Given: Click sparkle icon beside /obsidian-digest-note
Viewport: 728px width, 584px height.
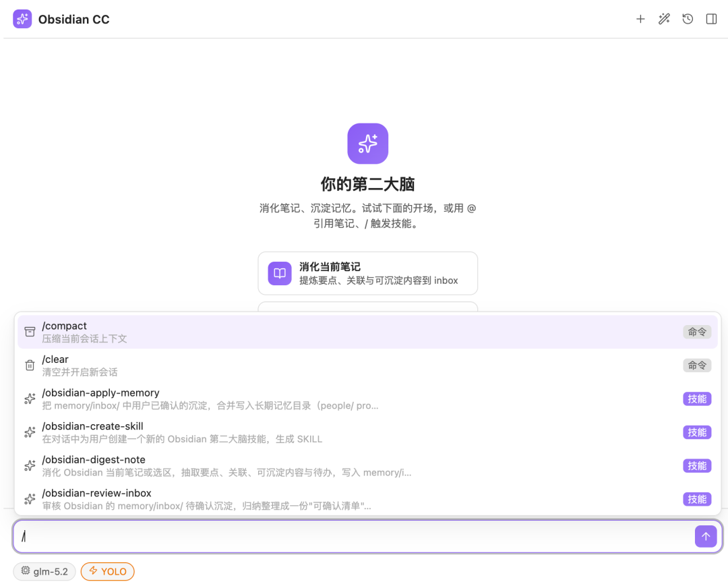Looking at the screenshot, I should [30, 465].
